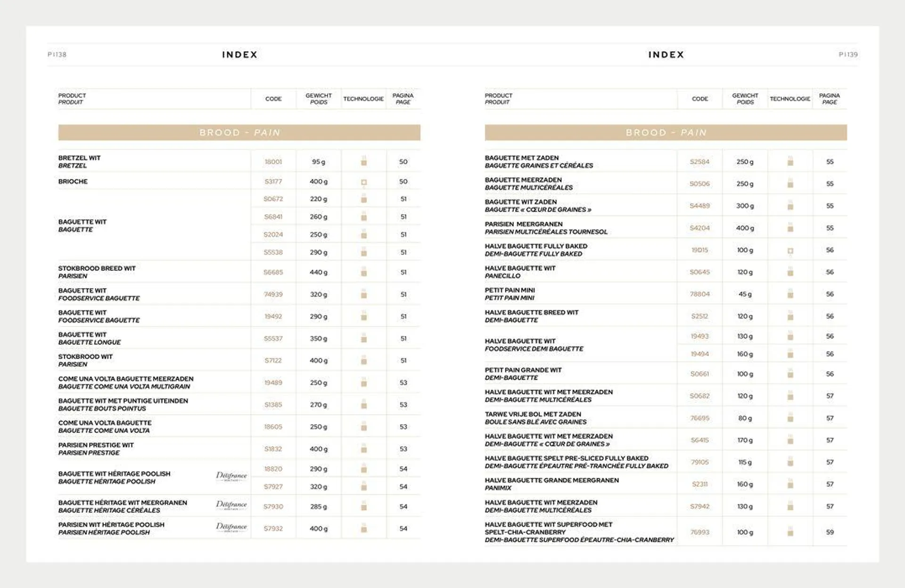
Task: Click technology icon beside code S2024
Action: coord(364,234)
